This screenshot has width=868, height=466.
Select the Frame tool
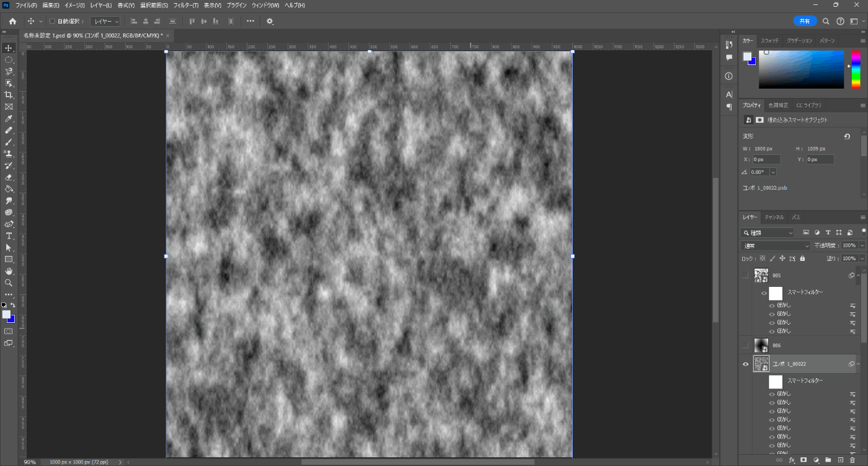(9, 107)
